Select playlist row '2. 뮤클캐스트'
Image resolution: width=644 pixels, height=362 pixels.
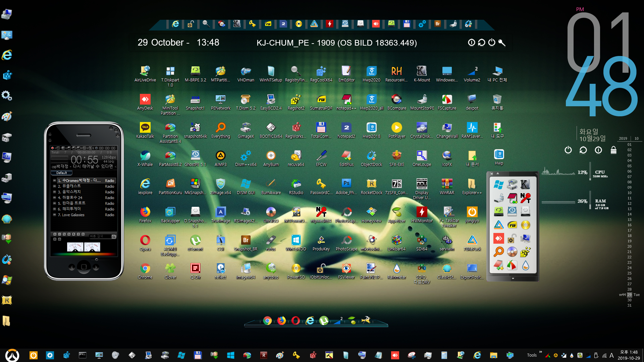[x=84, y=186]
